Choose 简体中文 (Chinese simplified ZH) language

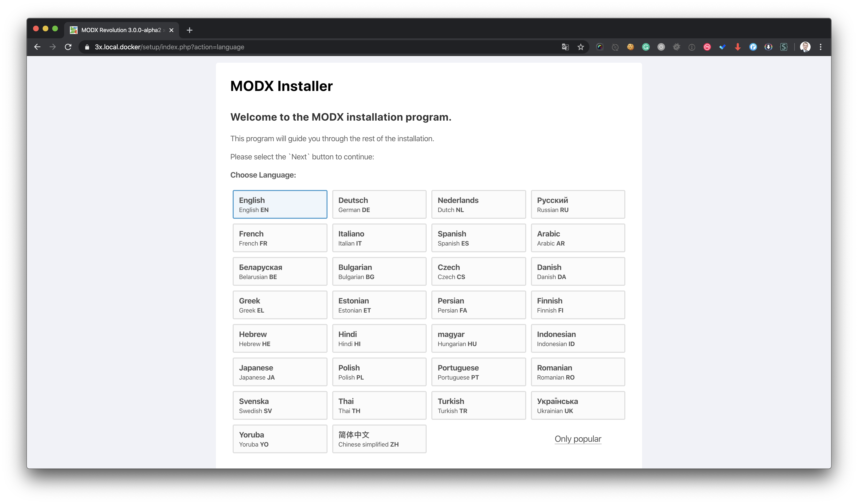379,439
